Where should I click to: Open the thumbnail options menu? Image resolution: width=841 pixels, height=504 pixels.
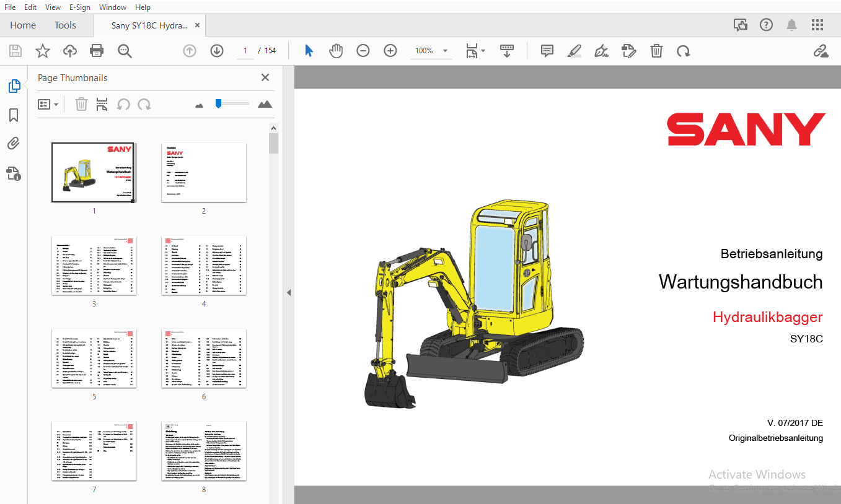48,105
